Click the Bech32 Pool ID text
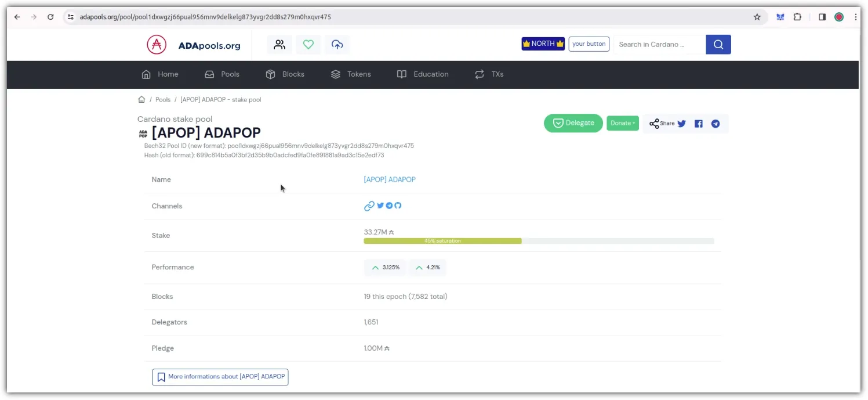This screenshot has height=400, width=868. 279,146
